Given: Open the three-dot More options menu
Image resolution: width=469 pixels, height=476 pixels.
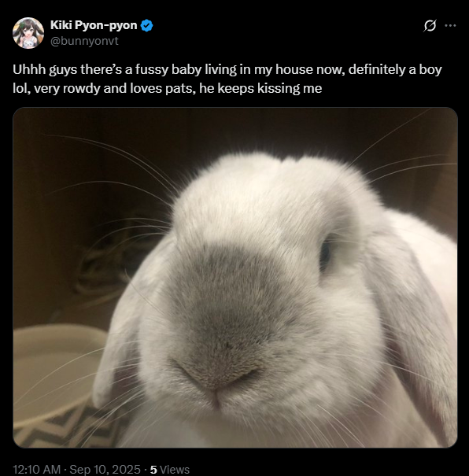Looking at the screenshot, I should pyautogui.click(x=450, y=25).
